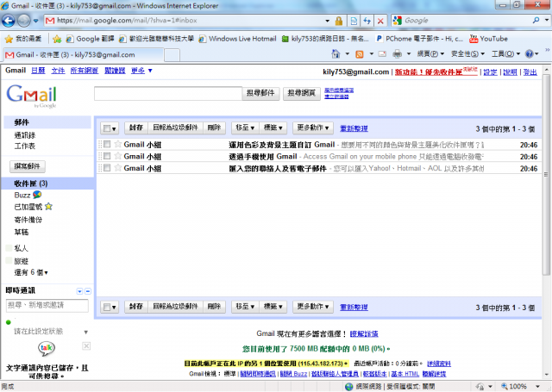Open address bar URL history dropdown
Image resolution: width=552 pixels, height=392 pixels.
point(328,21)
